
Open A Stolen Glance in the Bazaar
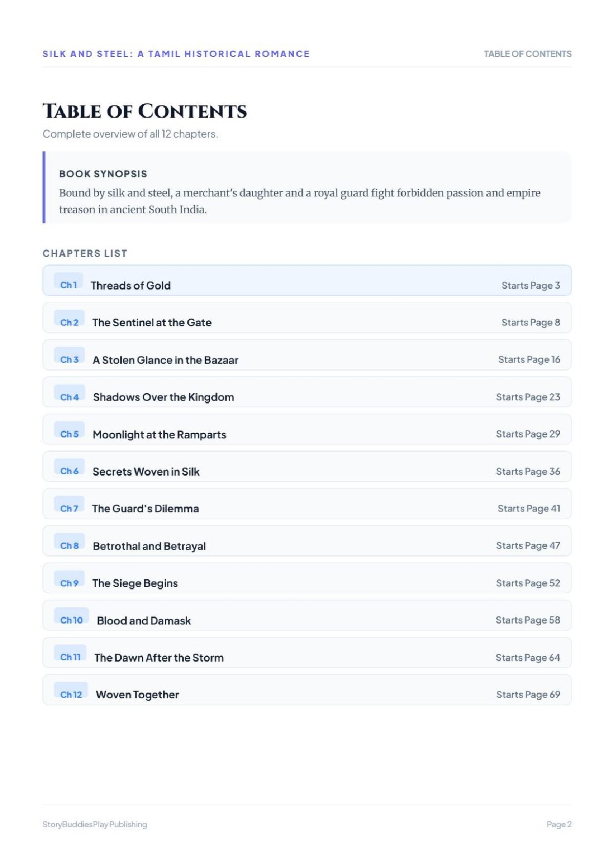point(307,355)
